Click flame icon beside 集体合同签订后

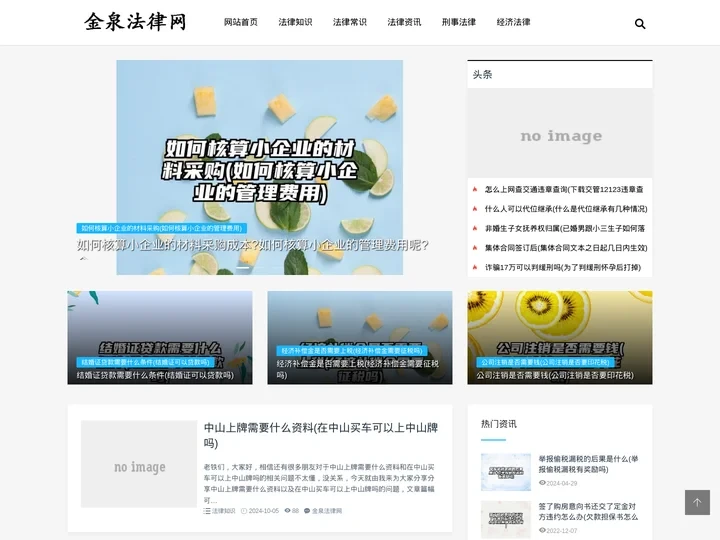[x=475, y=248]
